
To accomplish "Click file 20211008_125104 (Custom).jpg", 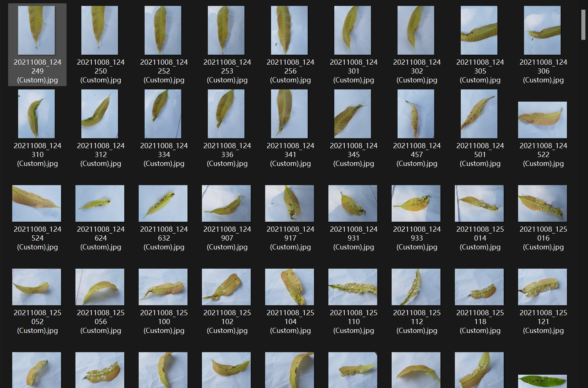I will pos(290,287).
